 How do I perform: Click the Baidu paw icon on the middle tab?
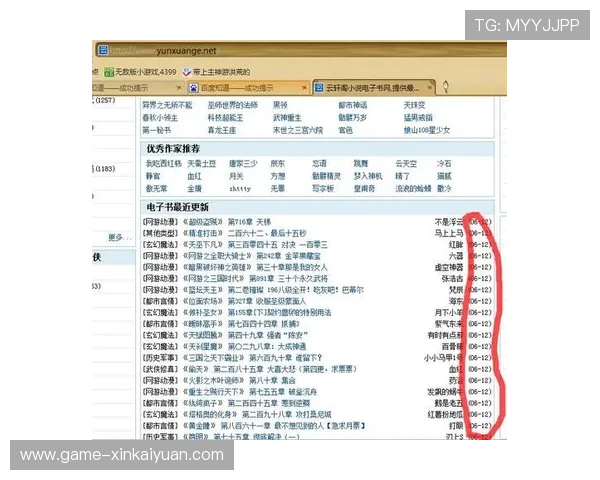(194, 88)
